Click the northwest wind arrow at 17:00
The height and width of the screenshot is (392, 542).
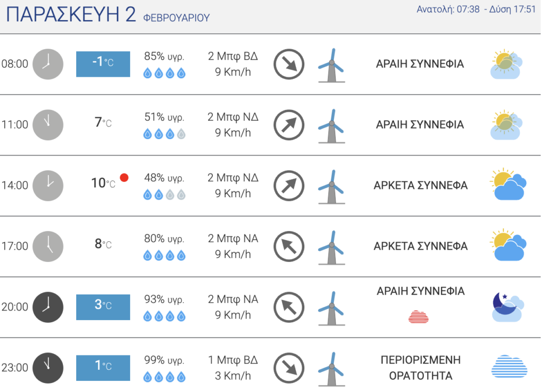[289, 247]
